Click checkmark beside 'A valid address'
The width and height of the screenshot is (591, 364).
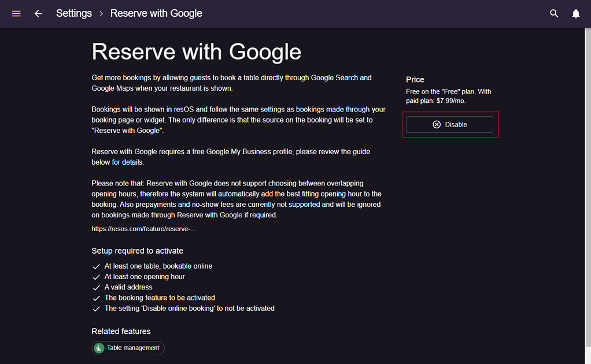point(96,288)
